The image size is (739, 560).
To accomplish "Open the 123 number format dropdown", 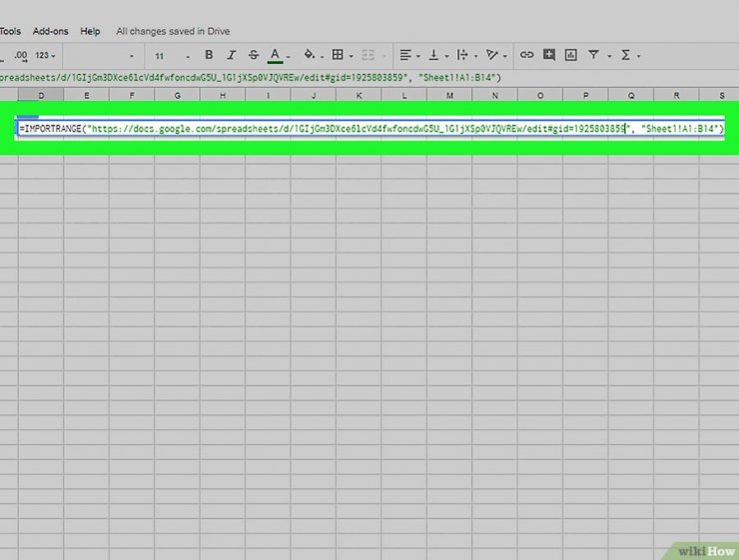I will tap(45, 55).
